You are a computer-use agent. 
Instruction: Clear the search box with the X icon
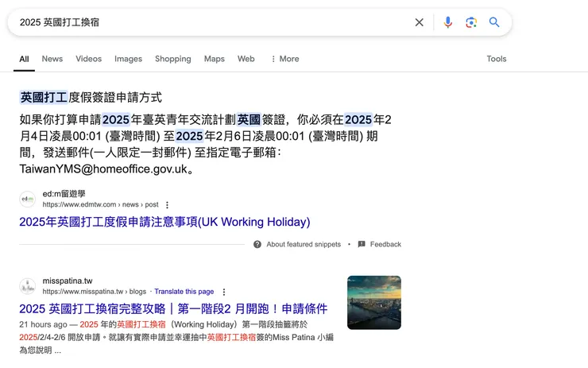pyautogui.click(x=420, y=22)
